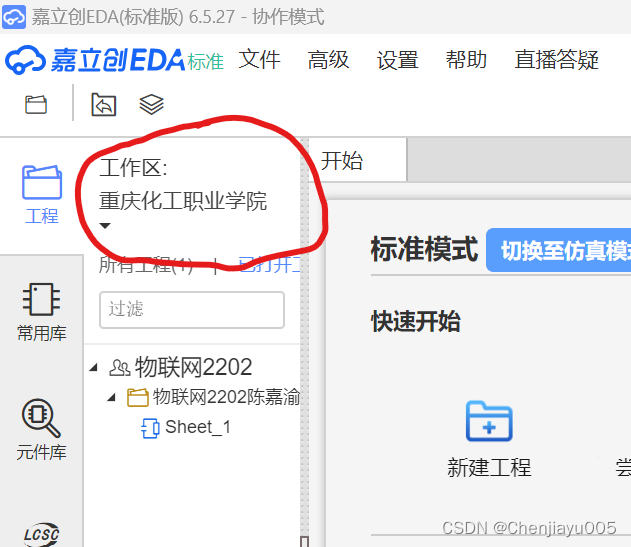Select the 物联网2202 team item
This screenshot has height=547, width=631.
pos(194,367)
